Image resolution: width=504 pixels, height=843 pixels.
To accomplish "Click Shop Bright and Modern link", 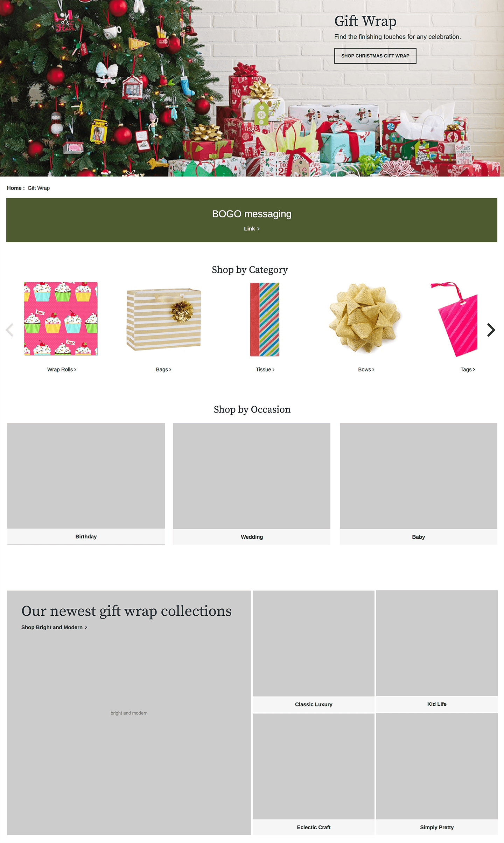I will point(54,627).
